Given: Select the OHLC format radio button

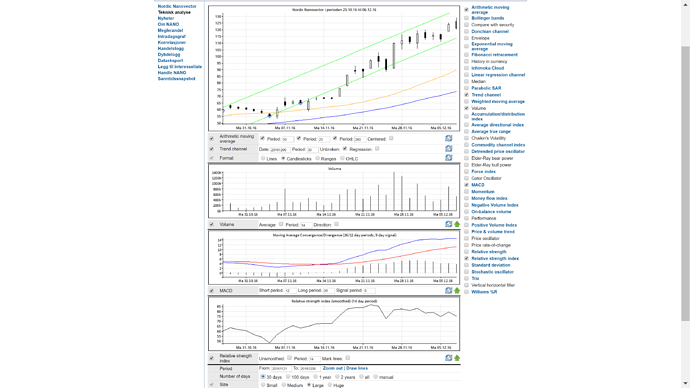Looking at the screenshot, I should (342, 158).
